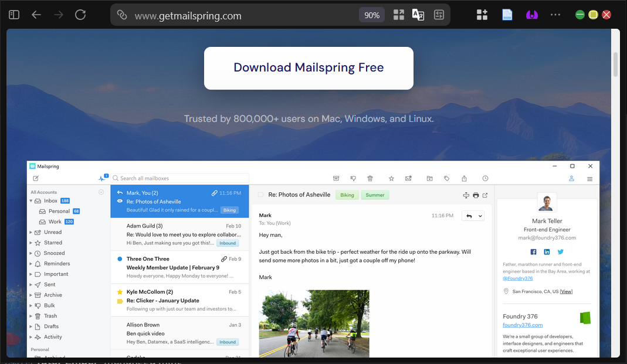
Task: Open the blue document extension icon
Action: (x=507, y=15)
